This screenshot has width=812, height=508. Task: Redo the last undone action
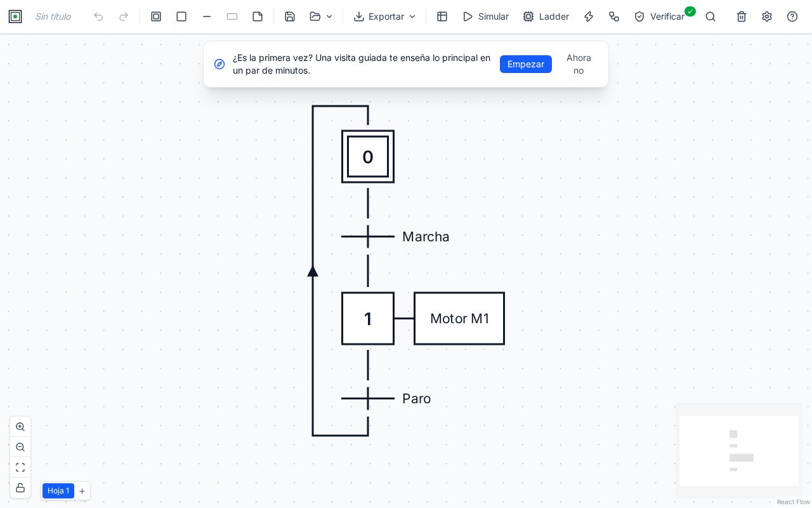click(124, 17)
